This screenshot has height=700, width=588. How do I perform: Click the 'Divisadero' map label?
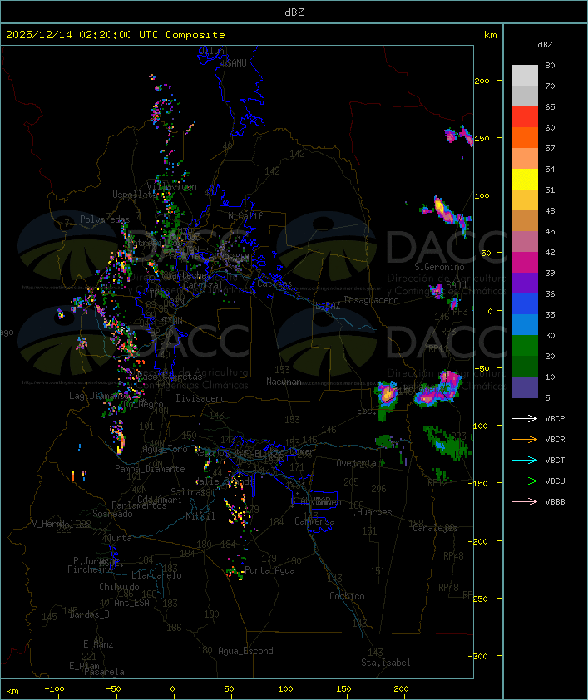[200, 397]
